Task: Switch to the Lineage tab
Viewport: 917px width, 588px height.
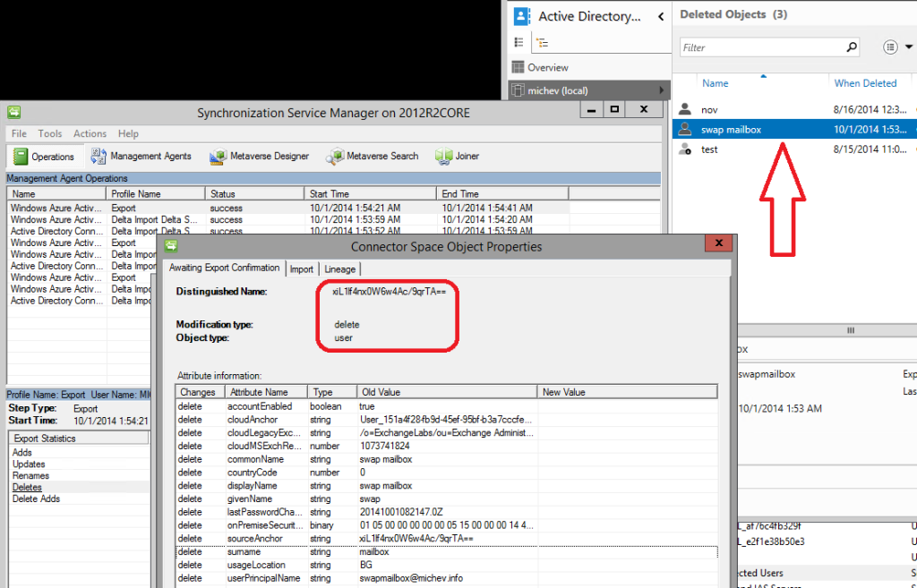Action: (339, 268)
